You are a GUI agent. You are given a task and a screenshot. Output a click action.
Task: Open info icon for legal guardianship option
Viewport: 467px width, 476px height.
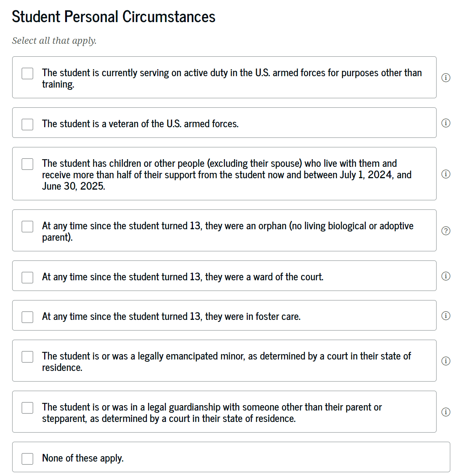446,412
